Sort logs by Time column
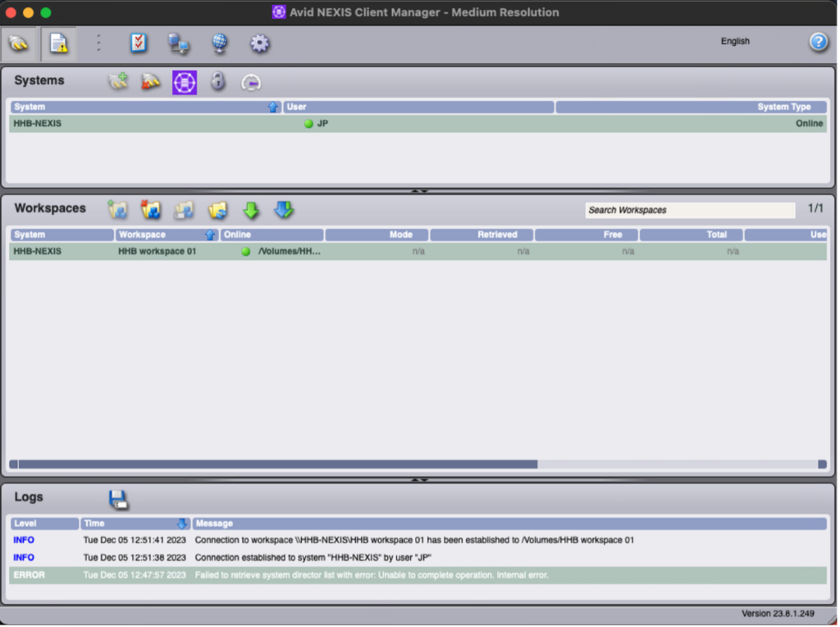The width and height of the screenshot is (840, 627). (135, 524)
